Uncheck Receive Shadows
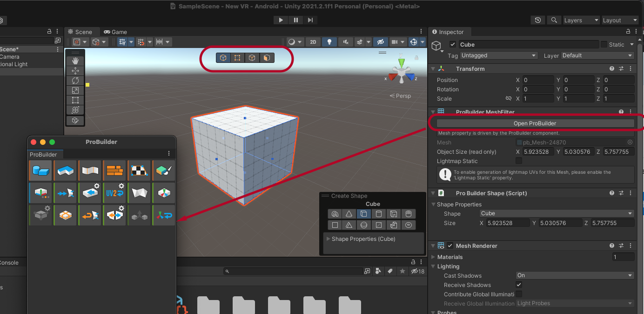The height and width of the screenshot is (314, 644). pos(519,285)
